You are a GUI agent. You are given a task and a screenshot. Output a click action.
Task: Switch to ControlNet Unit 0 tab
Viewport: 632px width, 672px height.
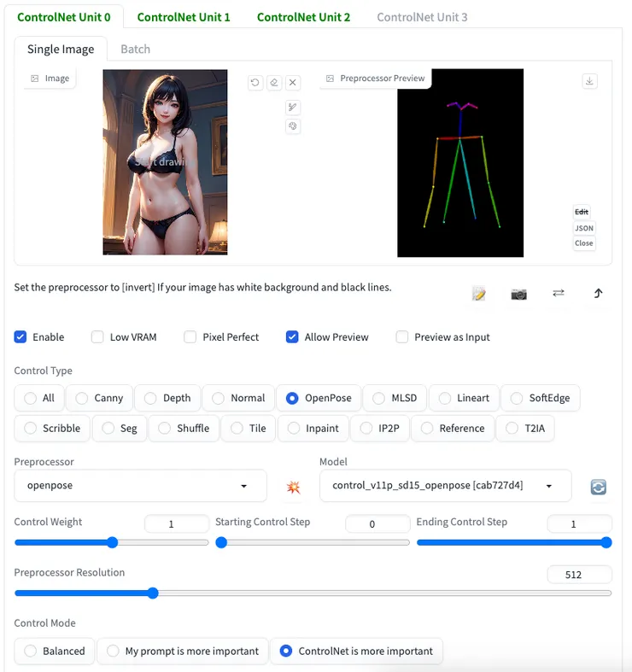[64, 17]
